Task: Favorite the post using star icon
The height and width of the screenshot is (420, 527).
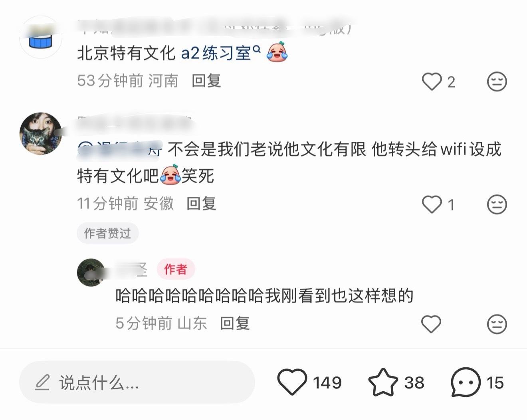Action: (383, 382)
